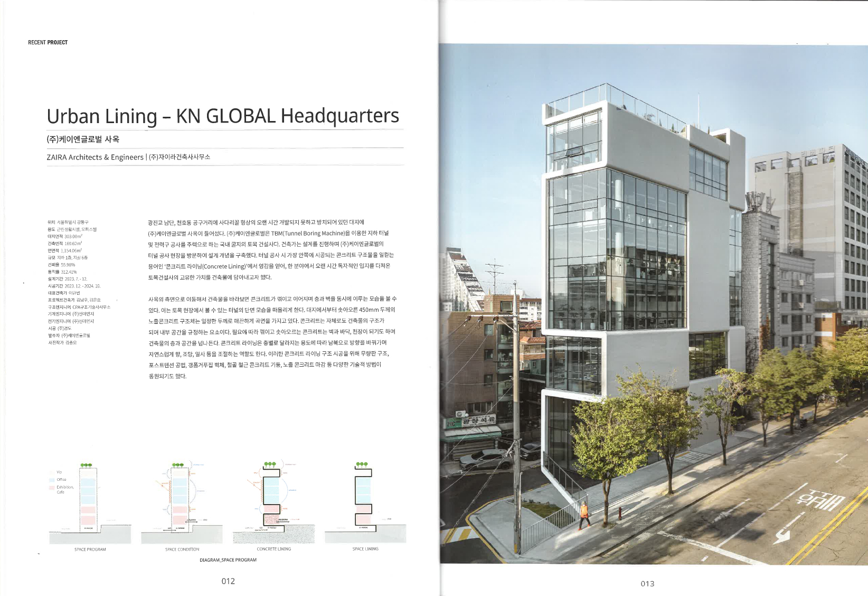Click the '대지면적 303.00m²' line

65,236
